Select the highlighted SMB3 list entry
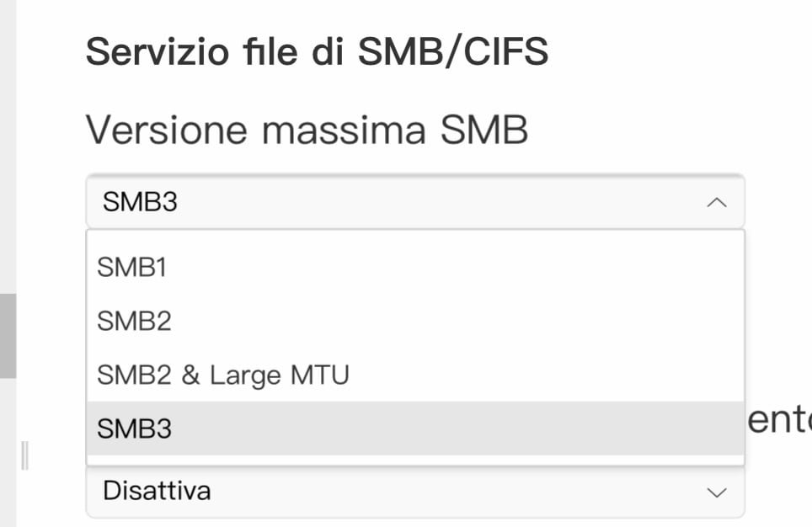Image resolution: width=812 pixels, height=527 pixels. point(135,429)
